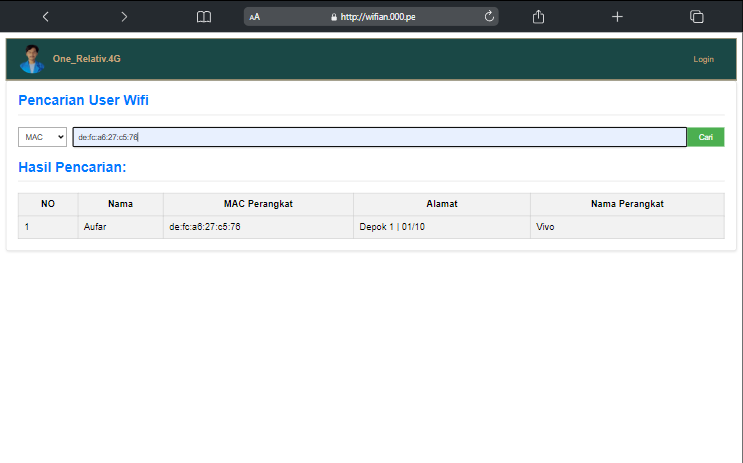
Task: Click the address bar URL wifian.000.pe
Action: 381,17
